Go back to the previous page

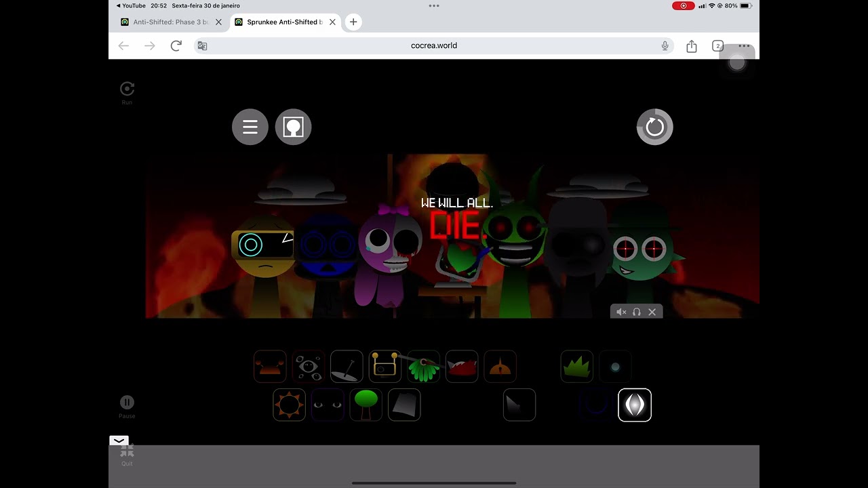pyautogui.click(x=123, y=45)
